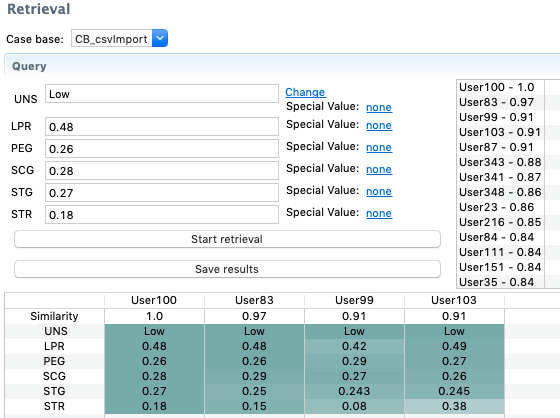Click the Save results button
The height and width of the screenshot is (418, 560).
click(x=227, y=269)
